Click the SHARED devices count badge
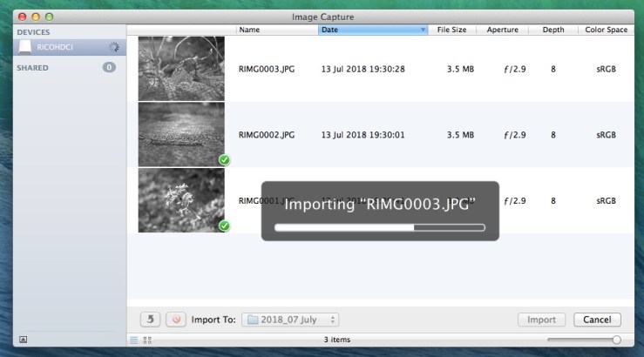 click(x=109, y=67)
